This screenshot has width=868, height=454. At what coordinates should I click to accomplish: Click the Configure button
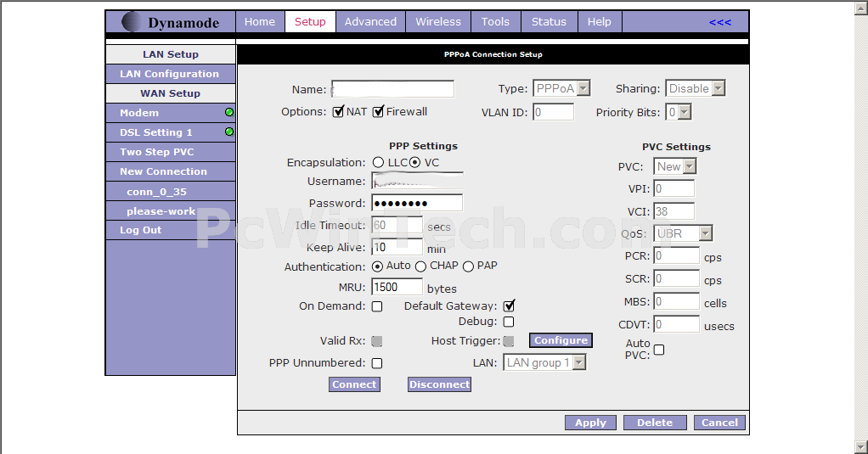point(561,340)
